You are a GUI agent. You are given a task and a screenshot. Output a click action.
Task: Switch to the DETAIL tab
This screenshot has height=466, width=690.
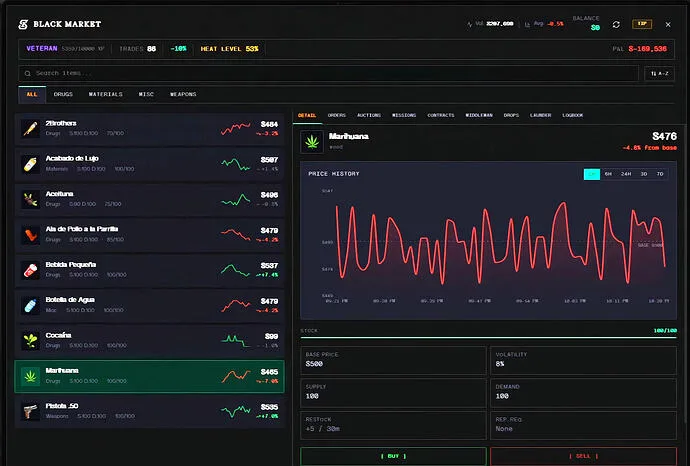(x=307, y=115)
